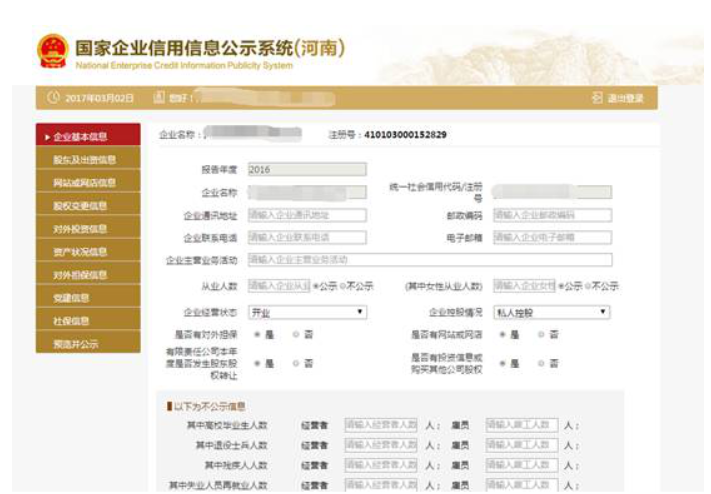
Task: Expand the 企业控股情况 dropdown
Action: click(551, 312)
